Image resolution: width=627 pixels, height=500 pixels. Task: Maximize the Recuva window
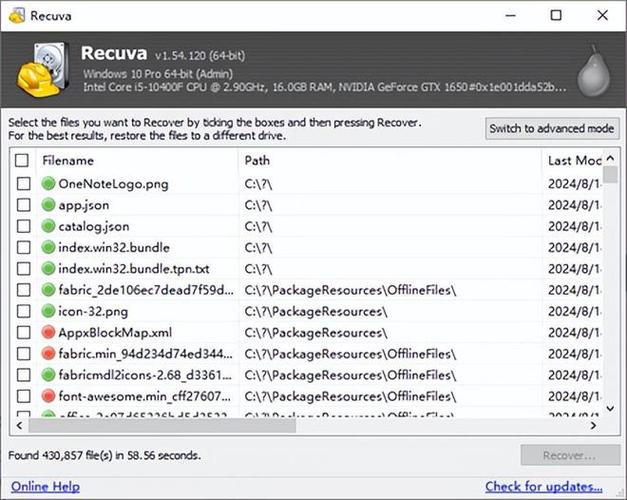(x=556, y=16)
